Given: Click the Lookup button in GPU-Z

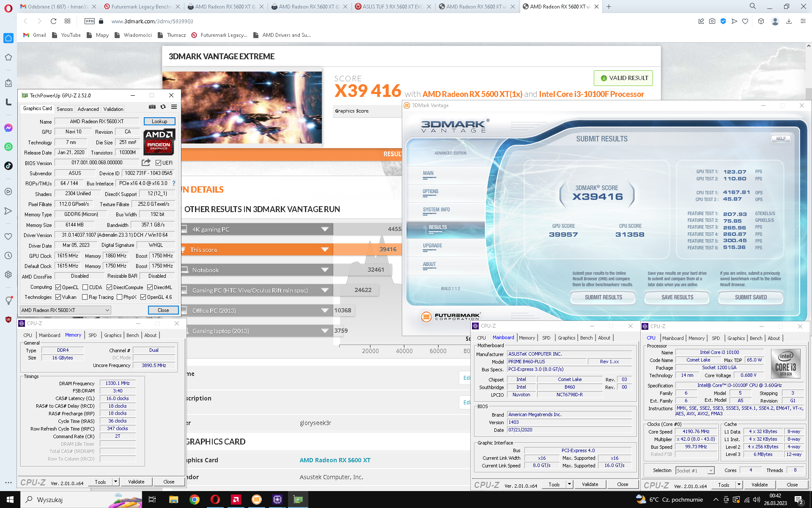Looking at the screenshot, I should pyautogui.click(x=159, y=121).
